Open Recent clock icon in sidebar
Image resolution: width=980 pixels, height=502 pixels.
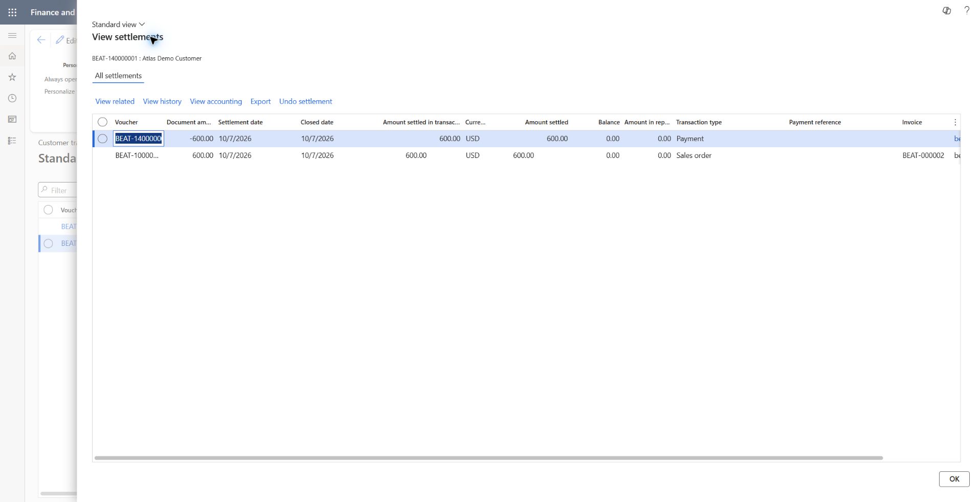(12, 98)
